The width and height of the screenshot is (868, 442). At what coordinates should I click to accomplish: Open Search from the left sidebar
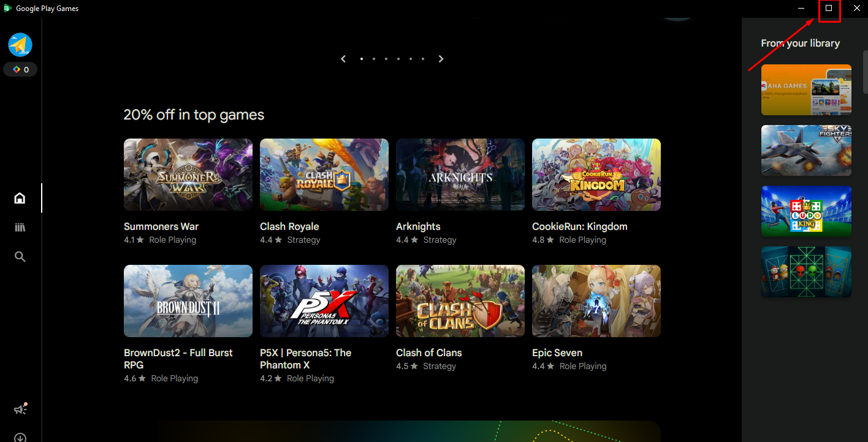pos(20,257)
